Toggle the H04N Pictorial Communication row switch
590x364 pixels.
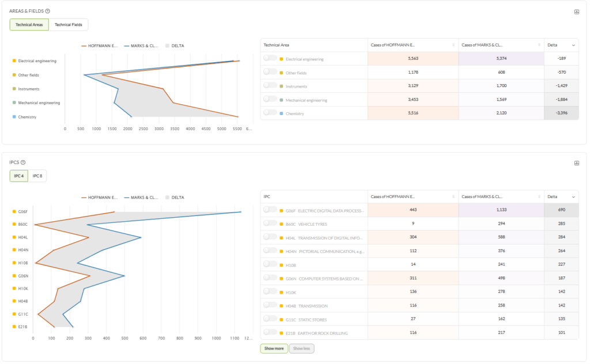[270, 251]
